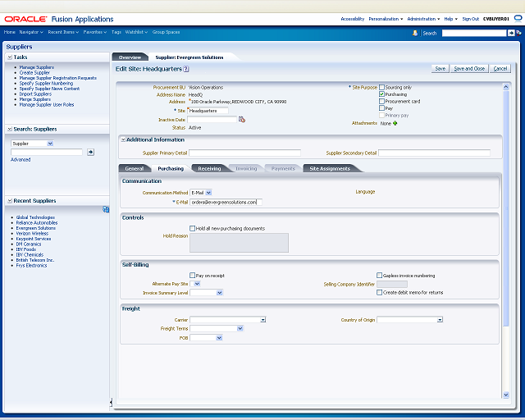Switch to the Site Assignments tab
The height and width of the screenshot is (420, 525).
click(330, 168)
